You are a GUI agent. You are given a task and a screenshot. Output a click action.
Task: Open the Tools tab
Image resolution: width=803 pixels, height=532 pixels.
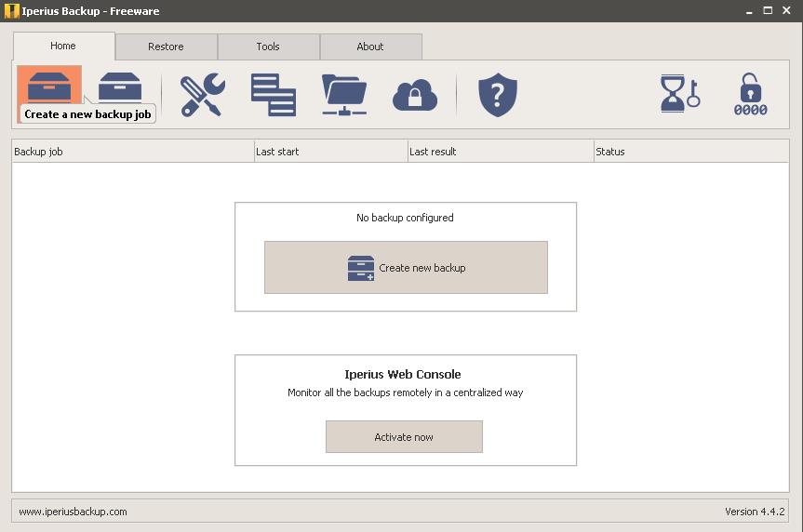[x=268, y=47]
